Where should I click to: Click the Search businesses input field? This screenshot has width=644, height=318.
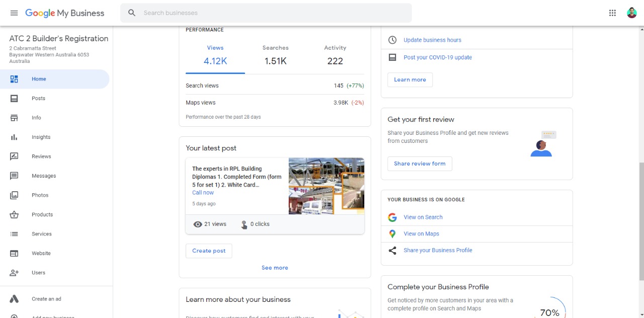tap(266, 13)
